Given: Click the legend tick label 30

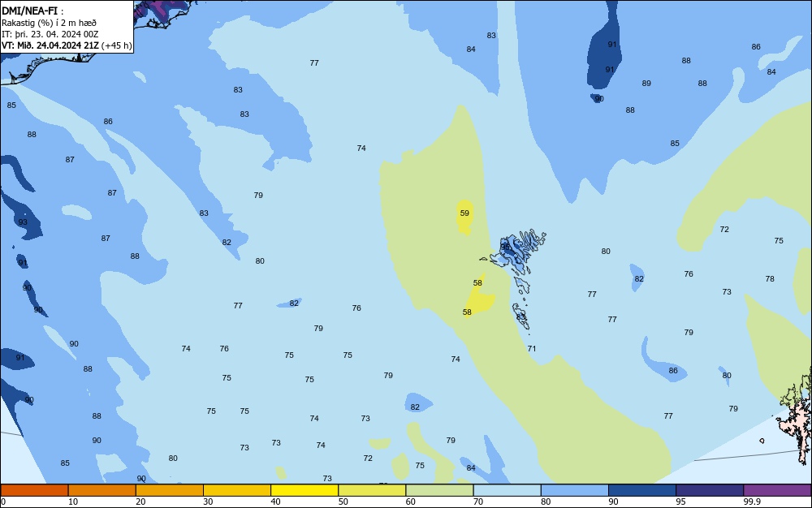Looking at the screenshot, I should [x=208, y=502].
